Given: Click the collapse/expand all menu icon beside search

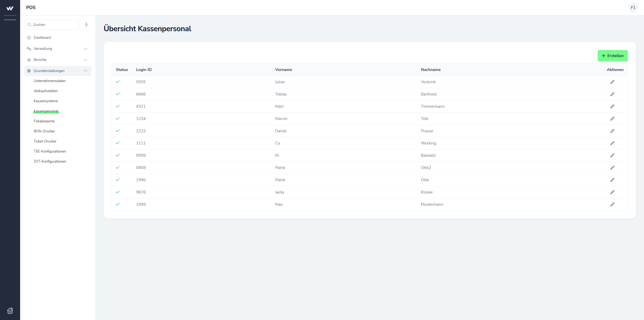Looking at the screenshot, I should point(86,24).
